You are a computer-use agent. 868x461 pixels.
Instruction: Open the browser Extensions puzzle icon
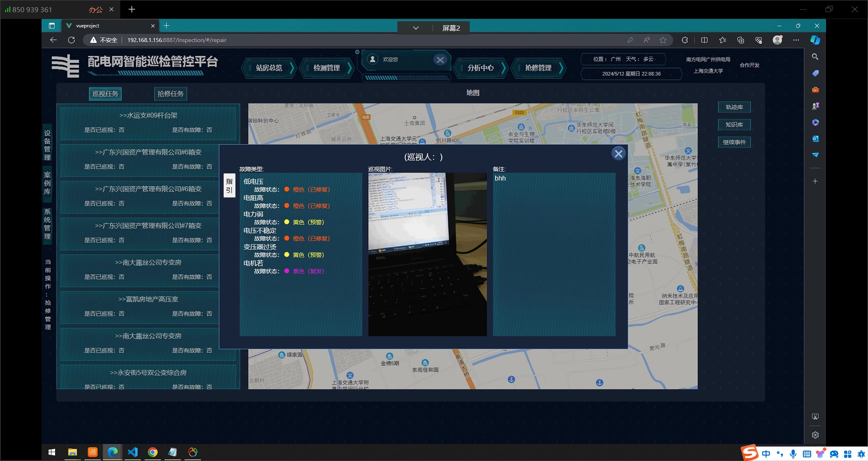685,40
